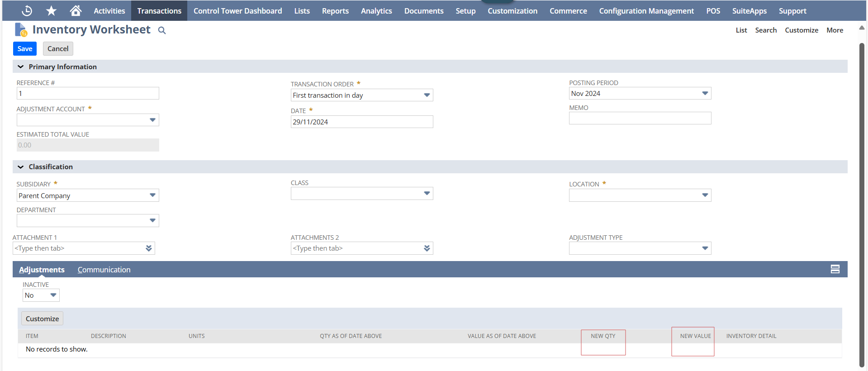This screenshot has height=371, width=868.
Task: Go to the Home icon
Action: [x=76, y=11]
